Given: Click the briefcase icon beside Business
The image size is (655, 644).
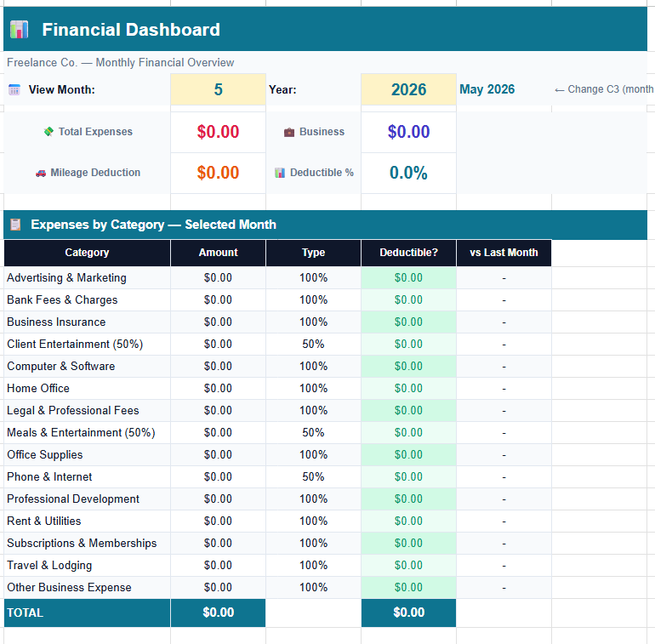Looking at the screenshot, I should [x=289, y=132].
